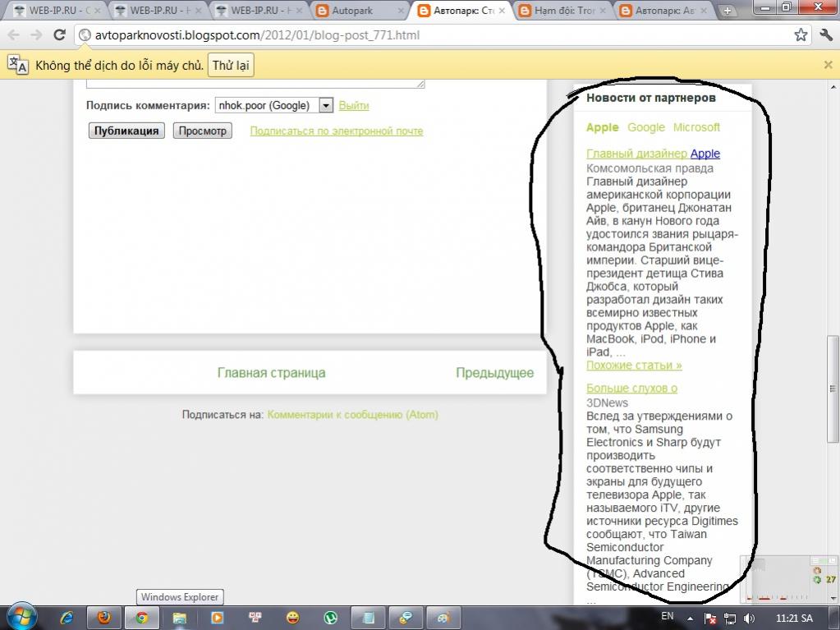Open uTorrent from the taskbar
The width and height of the screenshot is (840, 630).
(331, 618)
